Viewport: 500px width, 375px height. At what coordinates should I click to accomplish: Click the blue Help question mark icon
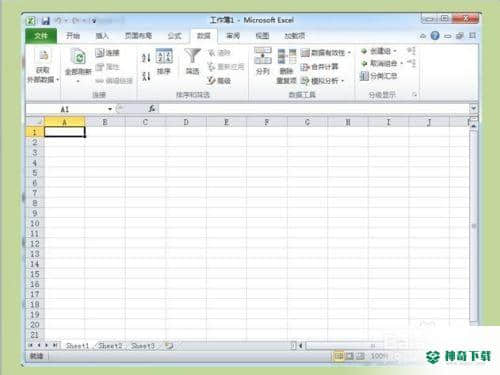[435, 35]
